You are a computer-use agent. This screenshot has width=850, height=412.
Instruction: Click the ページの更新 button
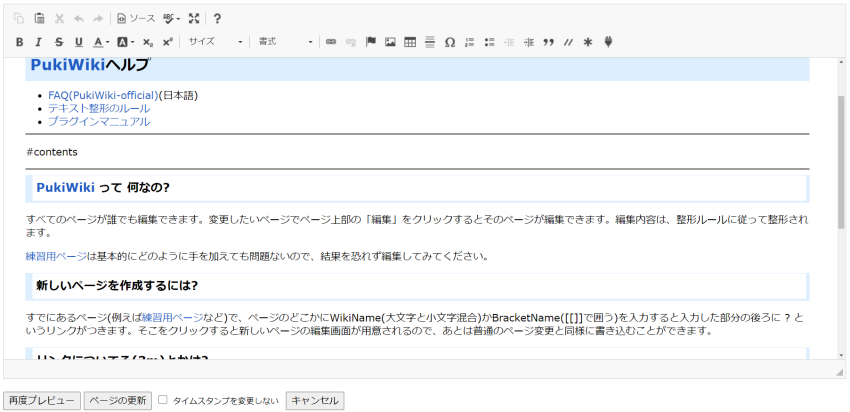click(118, 401)
